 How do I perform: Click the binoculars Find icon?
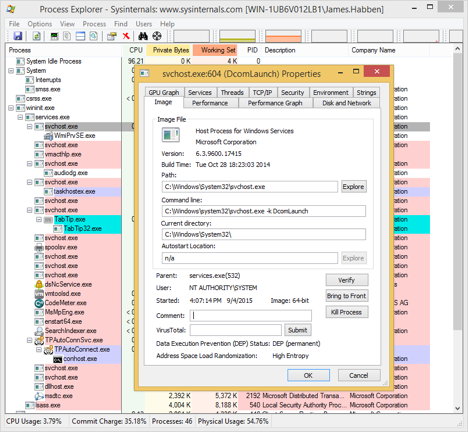coord(143,36)
